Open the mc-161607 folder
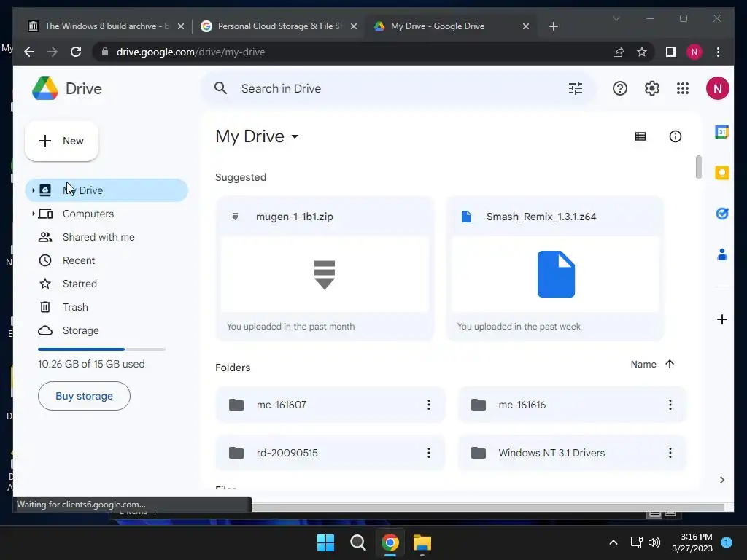Image resolution: width=747 pixels, height=560 pixels. pos(330,405)
